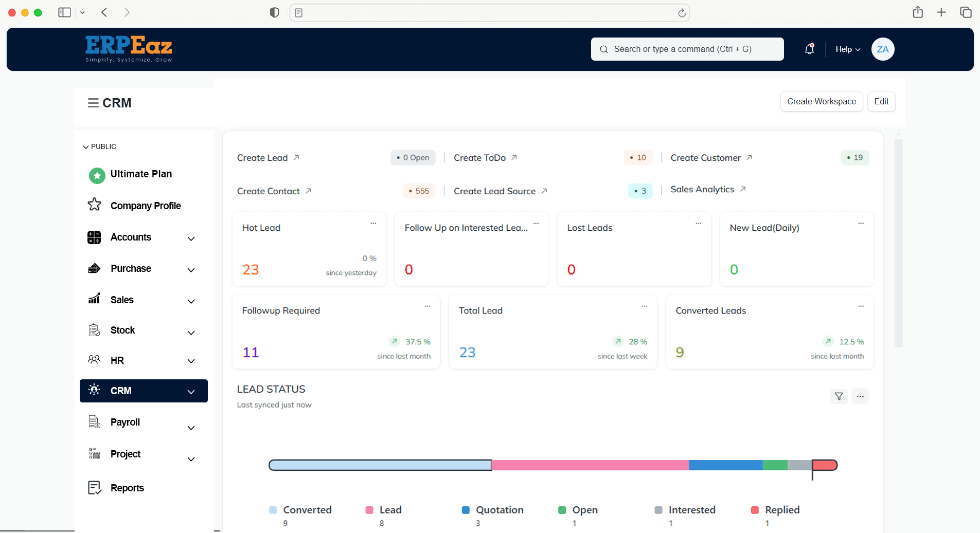Open Reports from the sidebar
The height and width of the screenshot is (533, 980).
[x=127, y=488]
